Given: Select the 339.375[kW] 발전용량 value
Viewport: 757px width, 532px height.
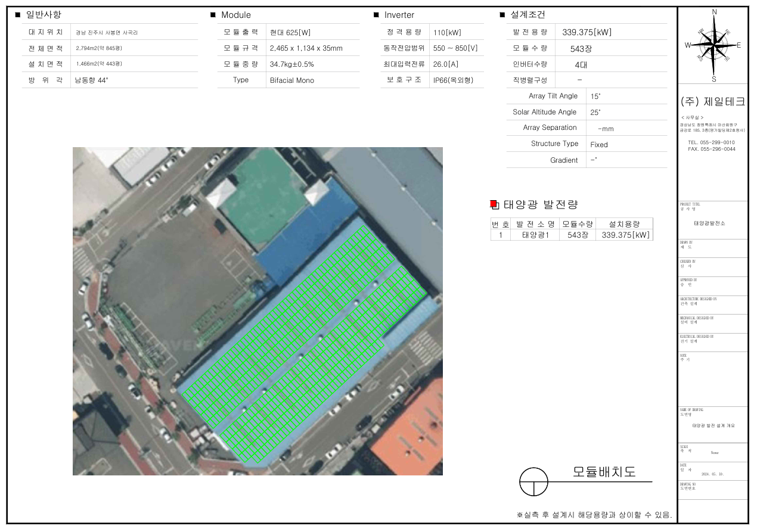Looking at the screenshot, I should 587,32.
